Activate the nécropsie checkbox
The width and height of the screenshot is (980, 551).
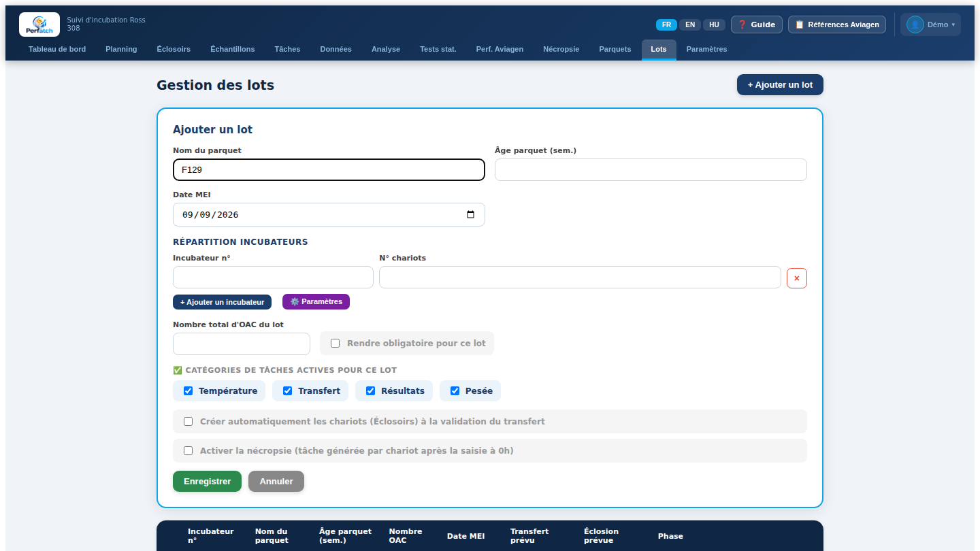189,451
